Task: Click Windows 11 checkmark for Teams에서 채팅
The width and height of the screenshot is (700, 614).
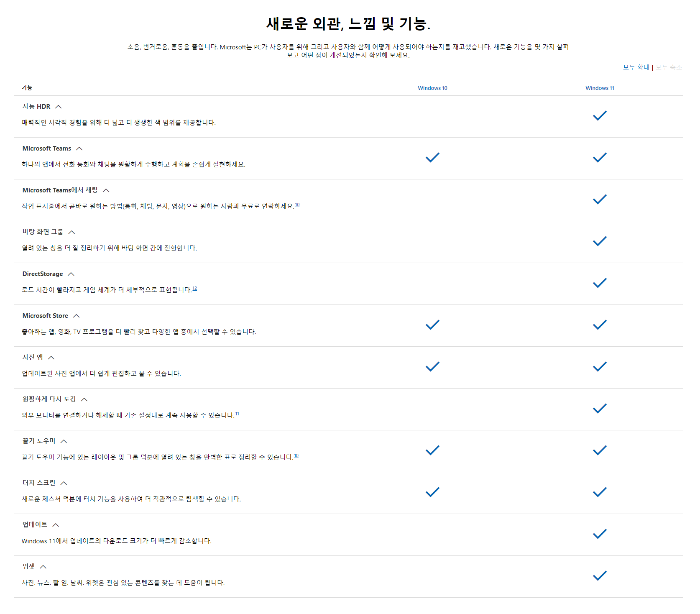Action: 600,200
